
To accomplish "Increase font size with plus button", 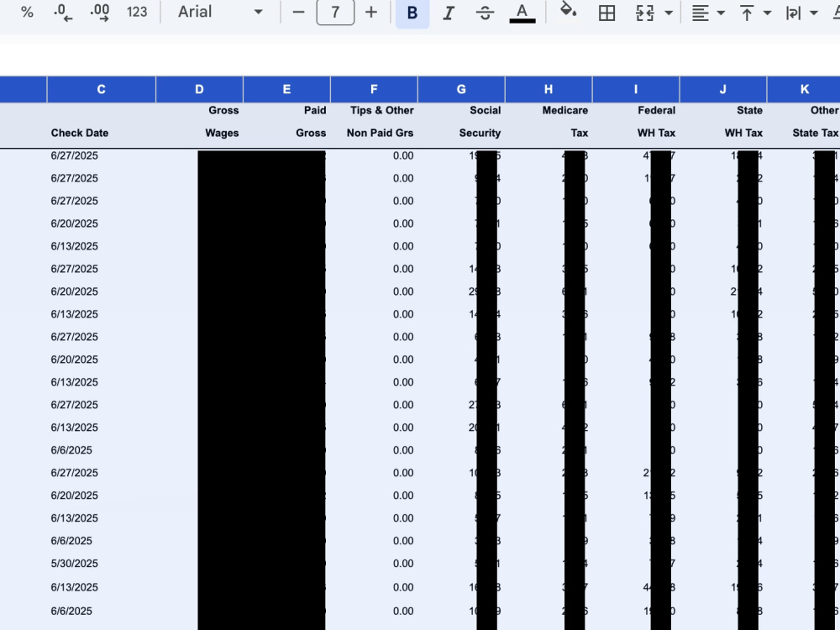I will (370, 12).
